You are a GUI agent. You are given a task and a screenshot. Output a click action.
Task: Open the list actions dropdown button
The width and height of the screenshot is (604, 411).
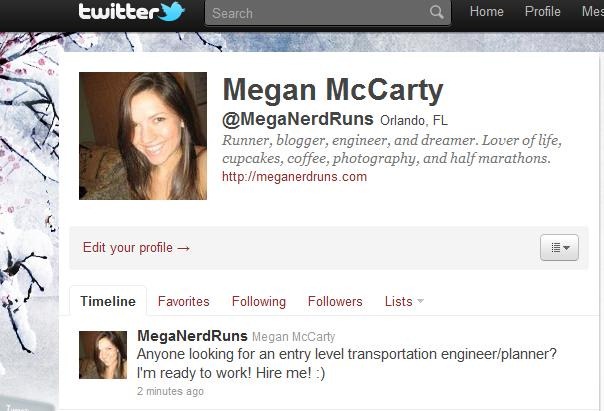[x=559, y=248]
